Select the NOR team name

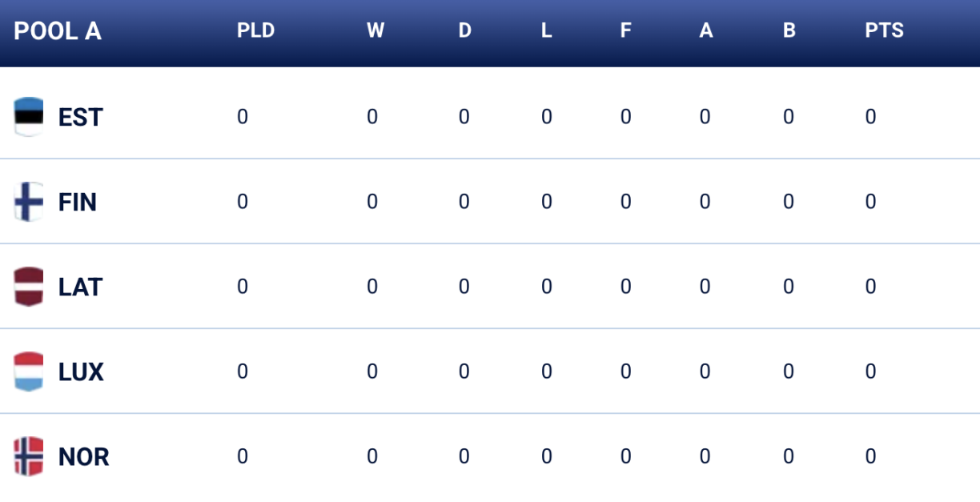click(83, 457)
